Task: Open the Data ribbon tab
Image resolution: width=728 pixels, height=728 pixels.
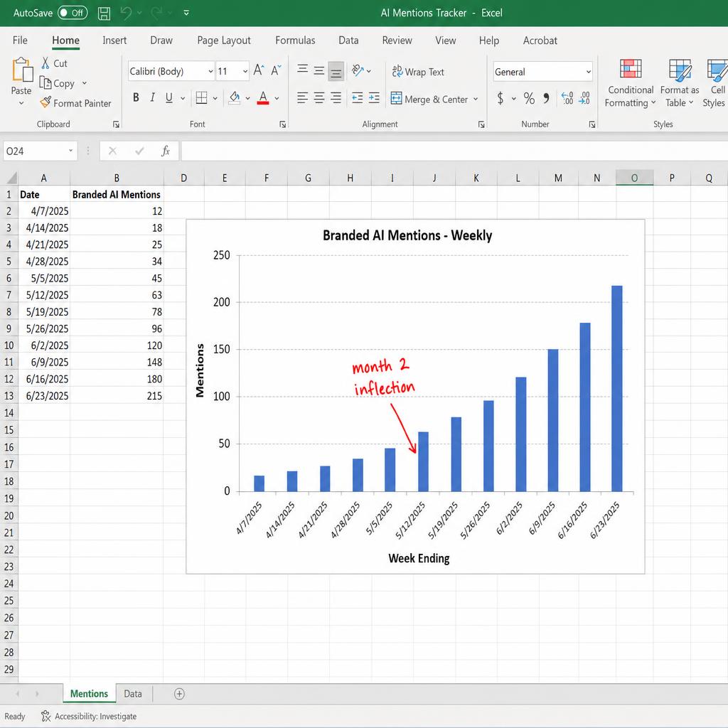Action: pyautogui.click(x=348, y=41)
